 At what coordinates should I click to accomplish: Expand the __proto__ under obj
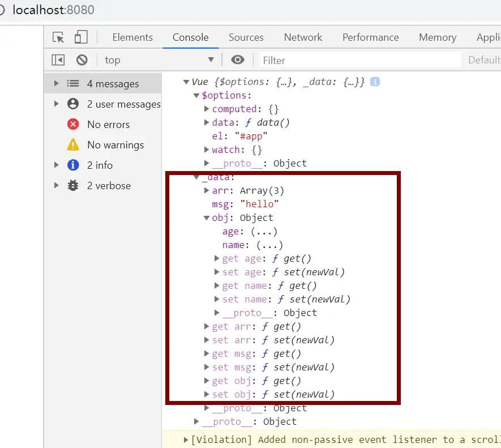coord(217,313)
